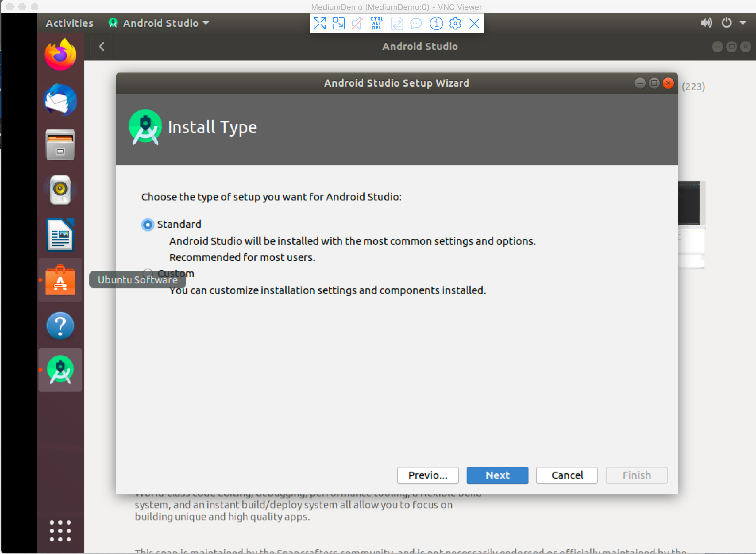Send Ctrl Alt Del via VNC toolbar
Viewport: 756px width, 554px height.
(377, 24)
